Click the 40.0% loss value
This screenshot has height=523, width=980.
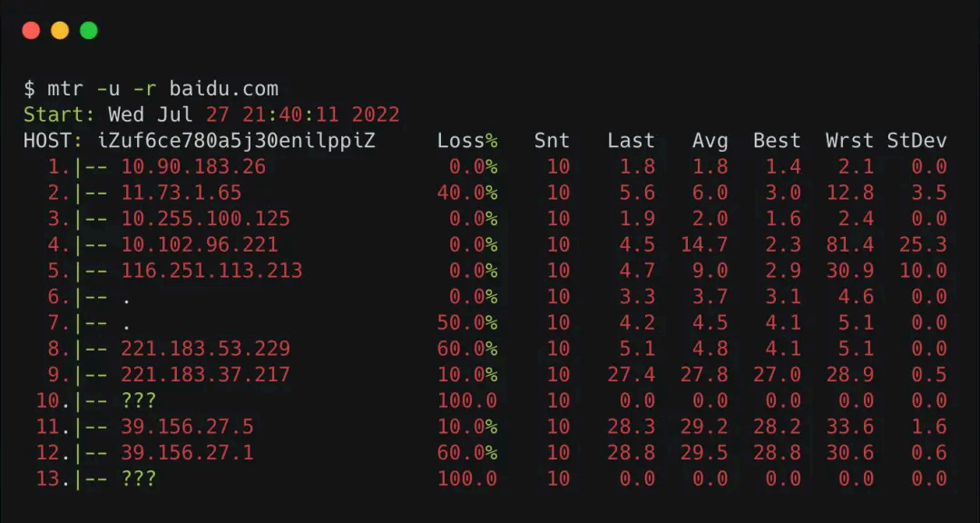click(467, 192)
